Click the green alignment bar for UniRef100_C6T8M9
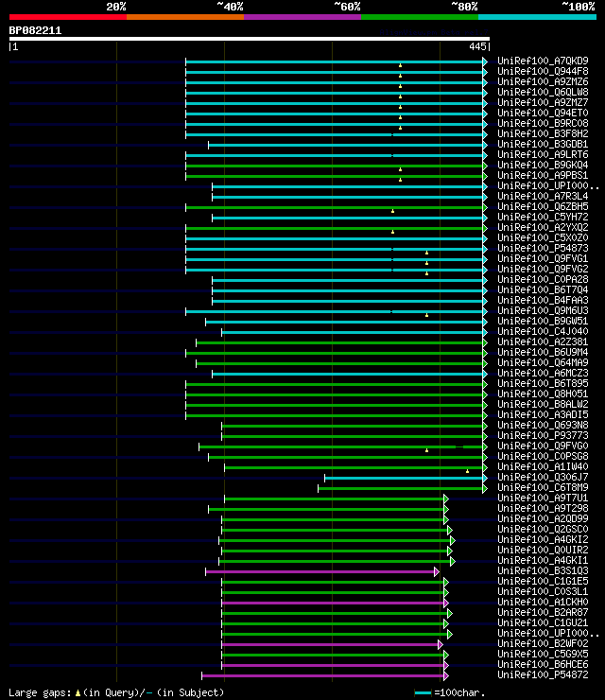605x700 pixels. click(401, 489)
